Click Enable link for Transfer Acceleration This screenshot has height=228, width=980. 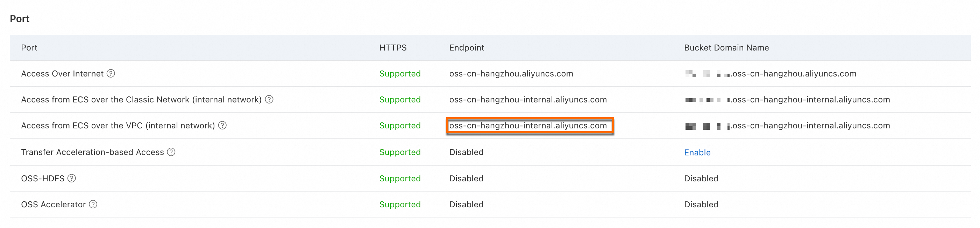coord(697,153)
